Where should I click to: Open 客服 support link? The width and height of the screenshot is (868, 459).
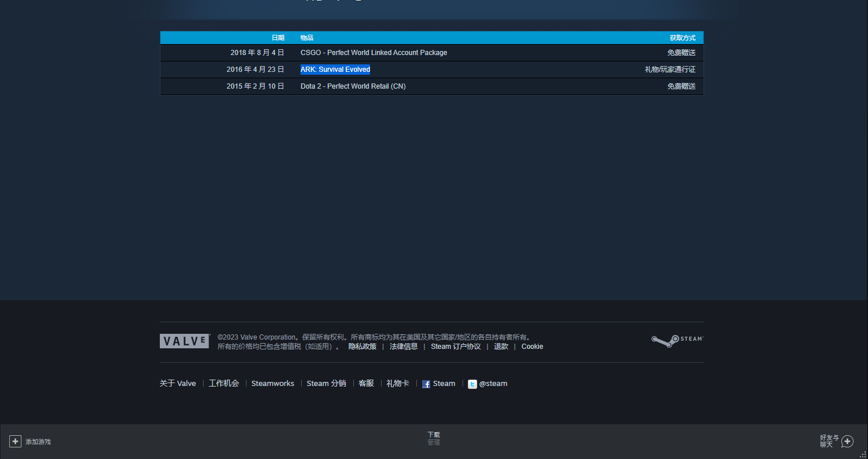pos(366,384)
